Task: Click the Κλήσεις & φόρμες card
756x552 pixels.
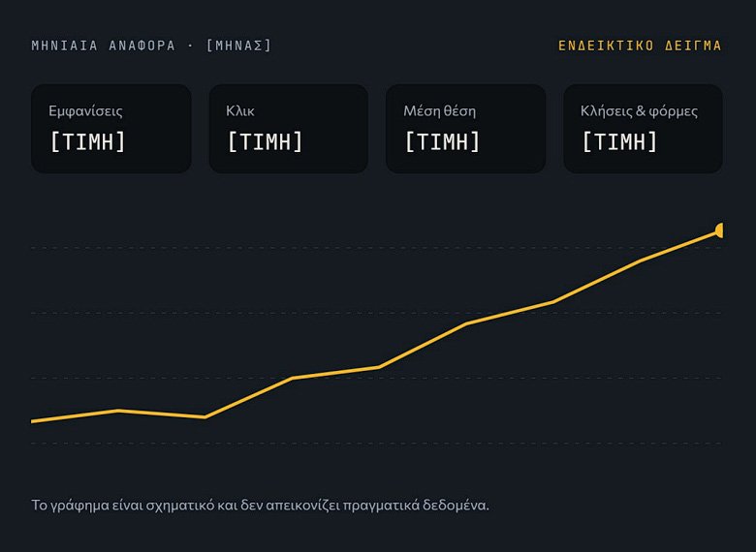Action: click(643, 129)
